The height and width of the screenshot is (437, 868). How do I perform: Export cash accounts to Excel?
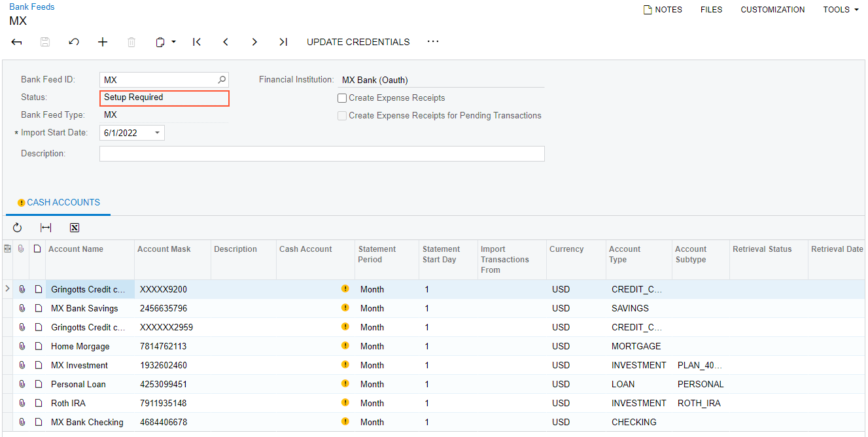click(75, 228)
